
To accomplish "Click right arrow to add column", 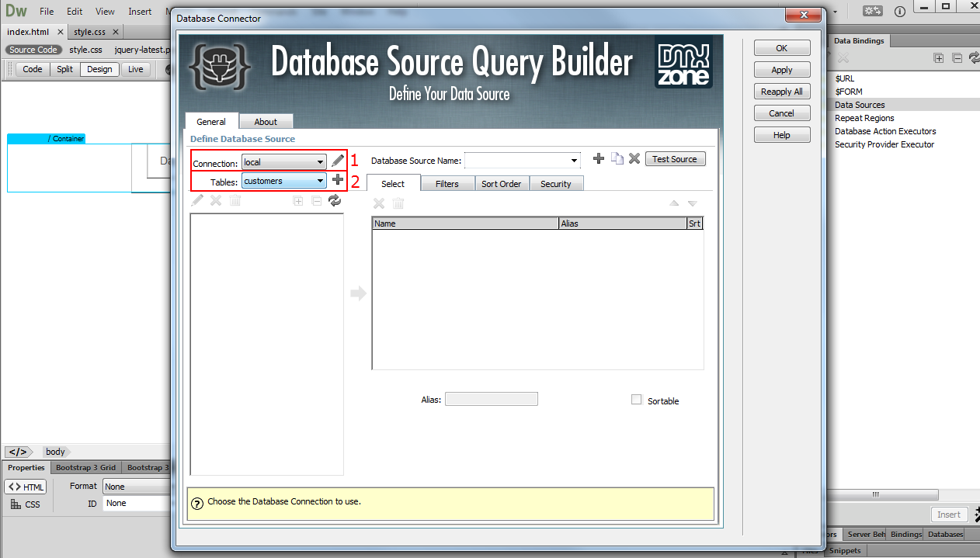I will tap(358, 293).
